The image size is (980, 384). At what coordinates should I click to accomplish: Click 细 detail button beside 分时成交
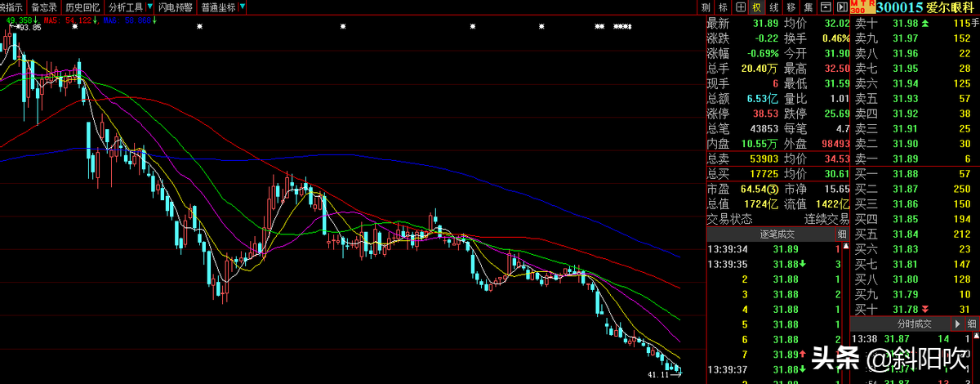(x=973, y=325)
